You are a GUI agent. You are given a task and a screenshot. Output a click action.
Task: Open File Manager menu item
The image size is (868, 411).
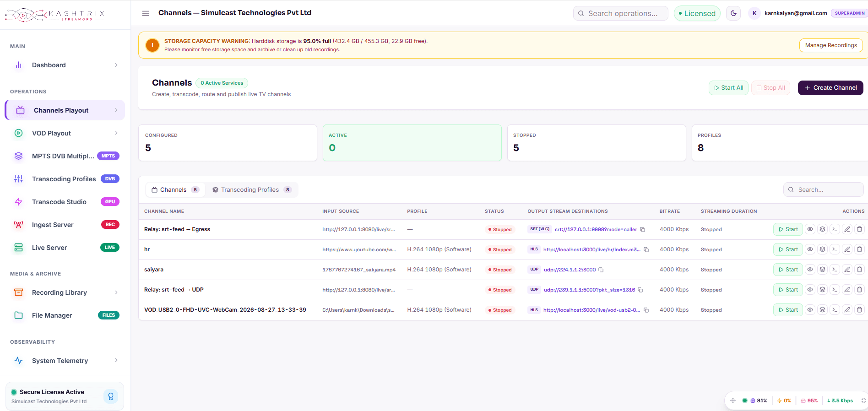pos(65,315)
